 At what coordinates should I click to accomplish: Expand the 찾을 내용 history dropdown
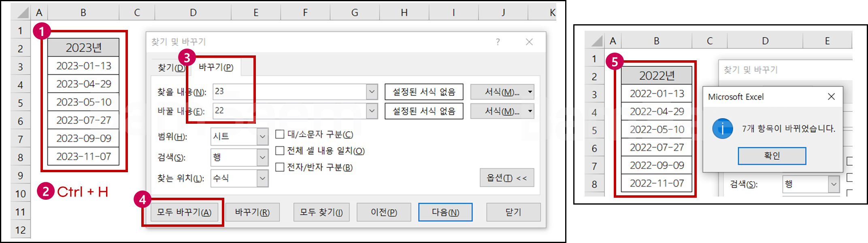point(372,92)
